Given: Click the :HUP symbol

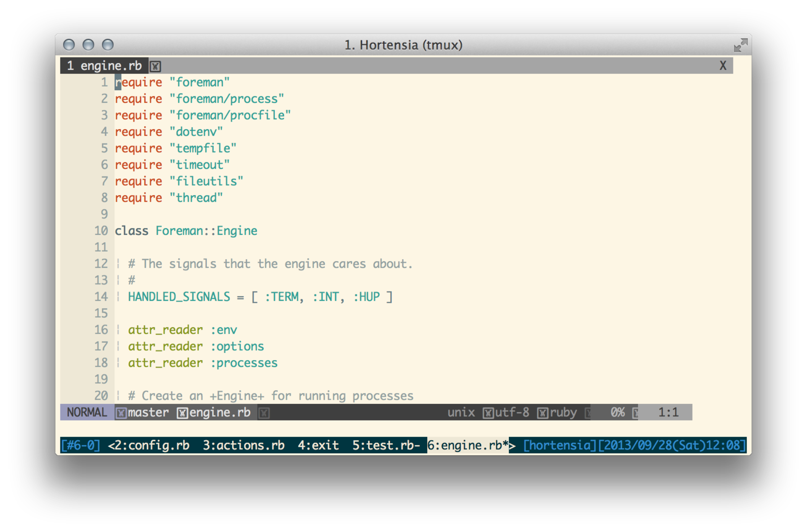Looking at the screenshot, I should [366, 297].
